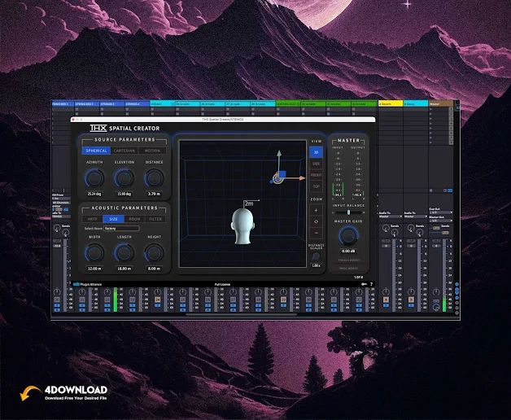Select the STRINGS 4 track header

(138, 103)
